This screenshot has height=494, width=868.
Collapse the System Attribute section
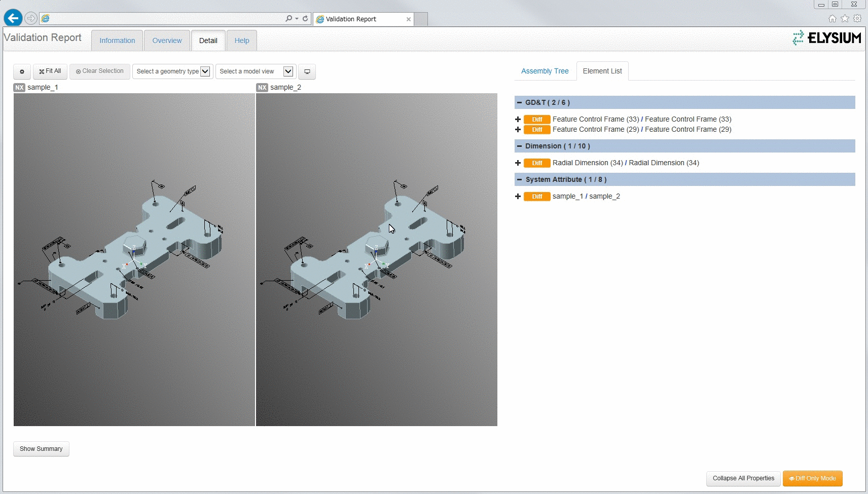pyautogui.click(x=519, y=179)
